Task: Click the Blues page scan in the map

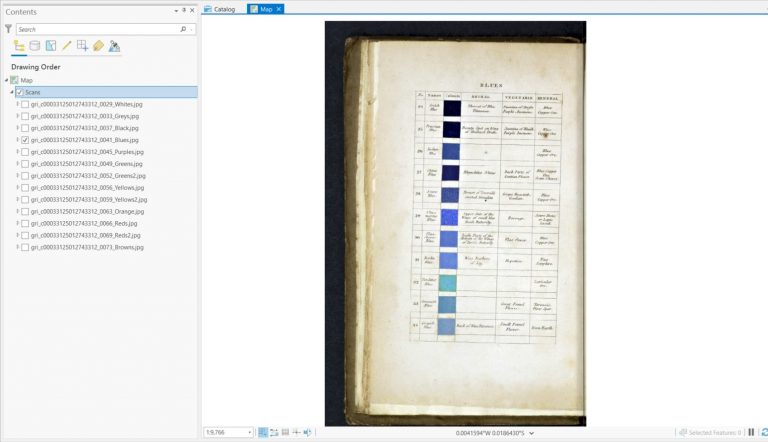Action: tap(456, 223)
